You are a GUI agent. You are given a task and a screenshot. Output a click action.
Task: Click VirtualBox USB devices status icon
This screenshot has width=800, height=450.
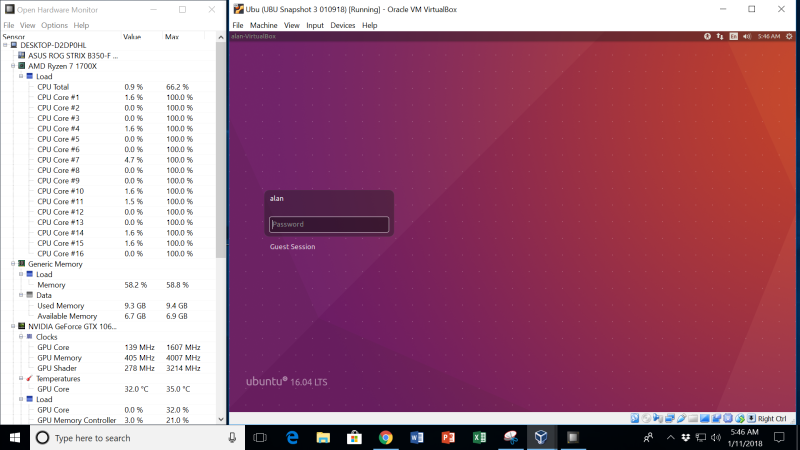pyautogui.click(x=681, y=418)
